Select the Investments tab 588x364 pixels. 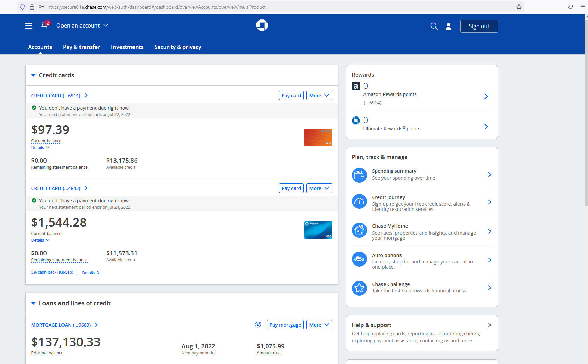tap(127, 47)
